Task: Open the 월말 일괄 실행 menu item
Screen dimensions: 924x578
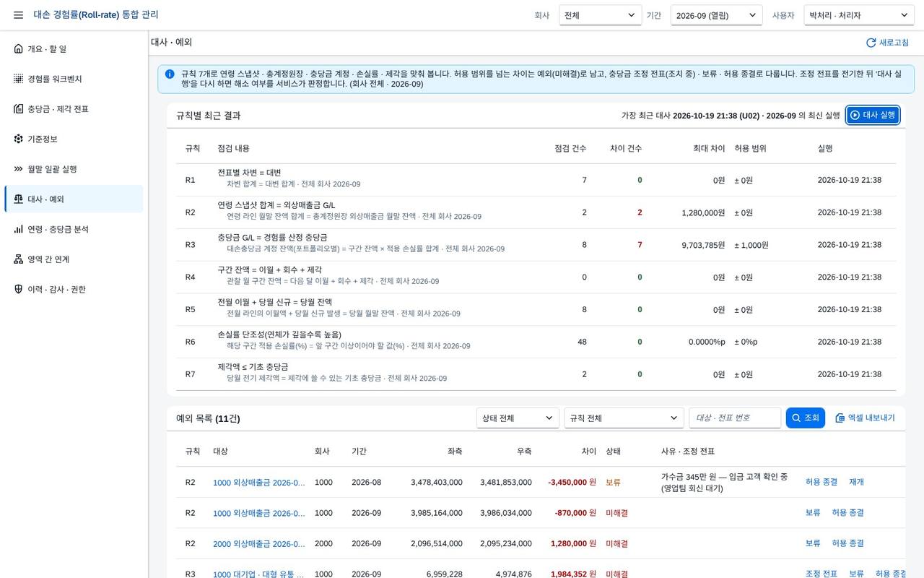Action: pos(74,169)
